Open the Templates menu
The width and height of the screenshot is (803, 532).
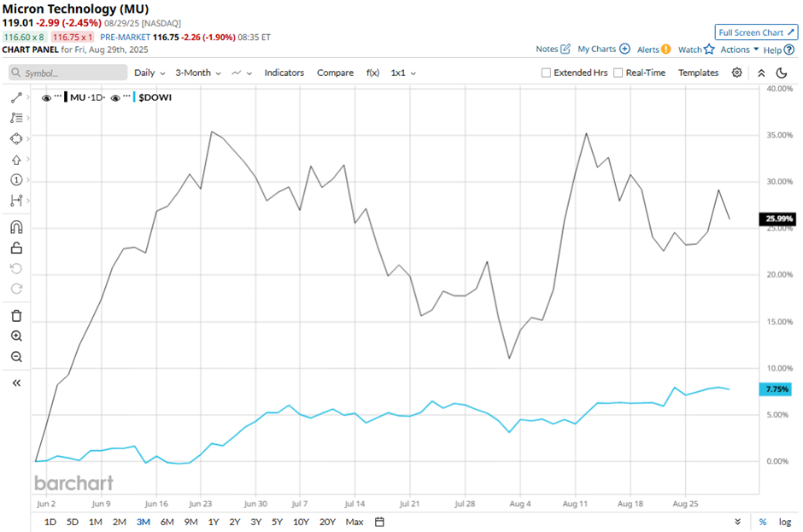(x=699, y=73)
